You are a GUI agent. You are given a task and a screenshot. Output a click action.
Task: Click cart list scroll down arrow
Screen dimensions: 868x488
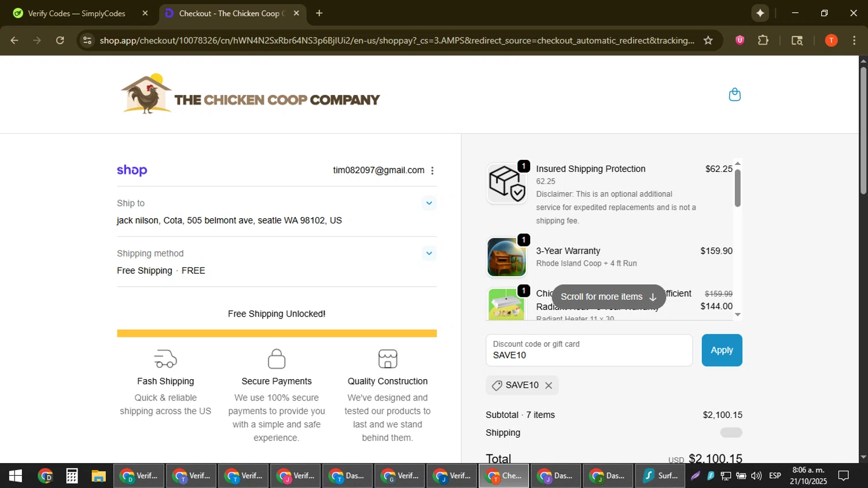coord(737,315)
